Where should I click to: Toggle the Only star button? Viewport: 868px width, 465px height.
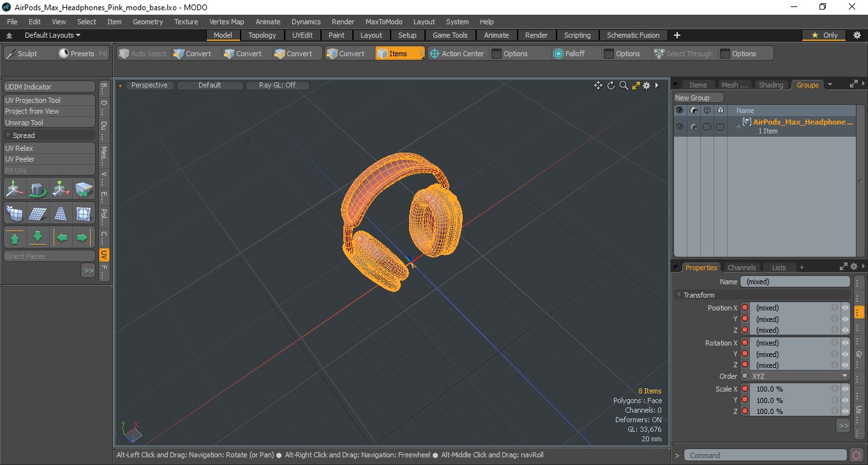[825, 35]
